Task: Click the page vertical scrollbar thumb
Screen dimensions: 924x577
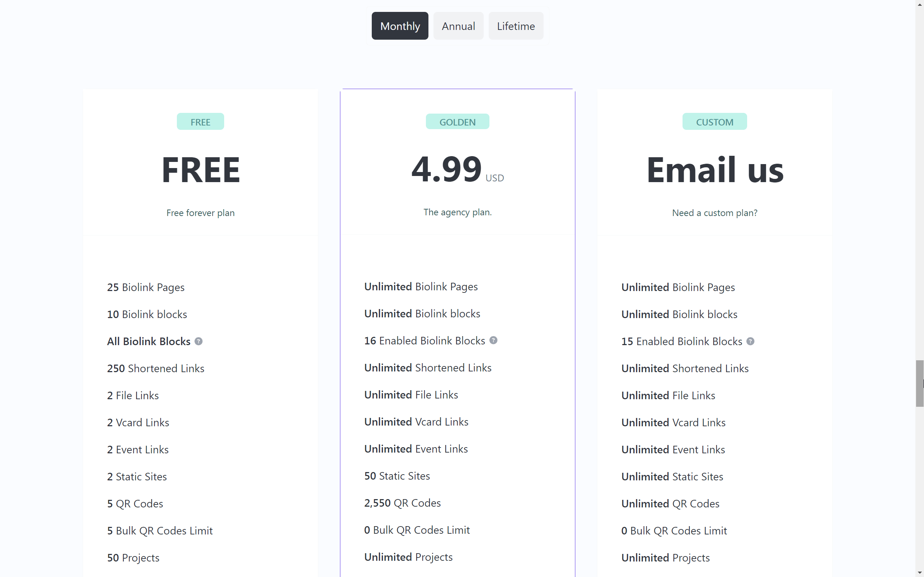Action: [x=919, y=383]
